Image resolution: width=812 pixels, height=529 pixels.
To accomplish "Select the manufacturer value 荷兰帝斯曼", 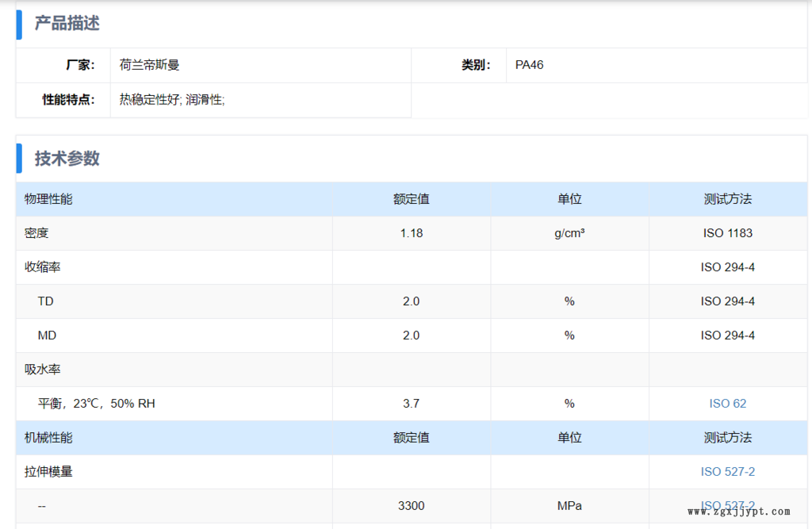I will coord(149,65).
